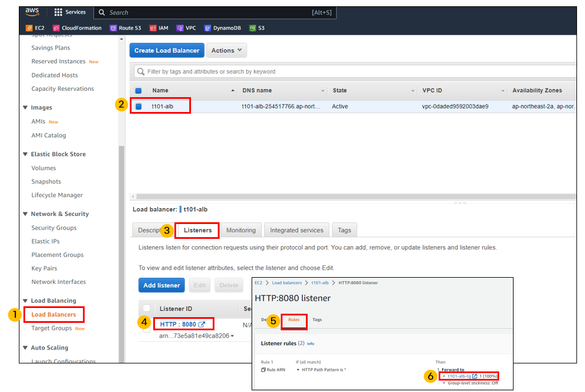This screenshot has width=585, height=392.
Task: Click the t101-alb breadcrumb link
Action: click(x=320, y=283)
